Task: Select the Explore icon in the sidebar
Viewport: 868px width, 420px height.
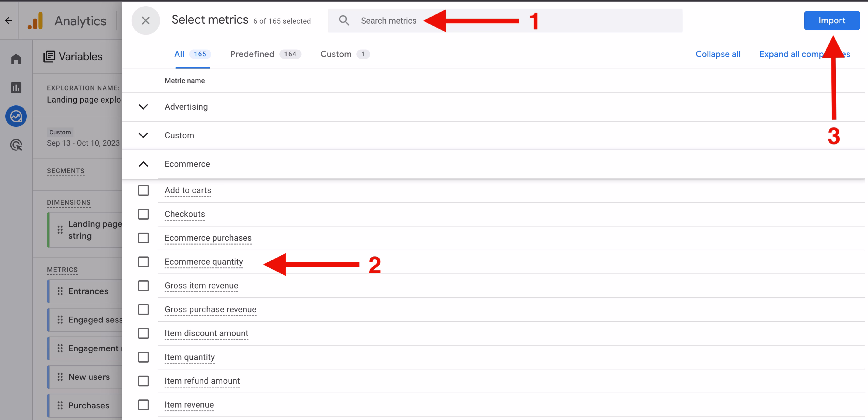Action: click(x=16, y=116)
